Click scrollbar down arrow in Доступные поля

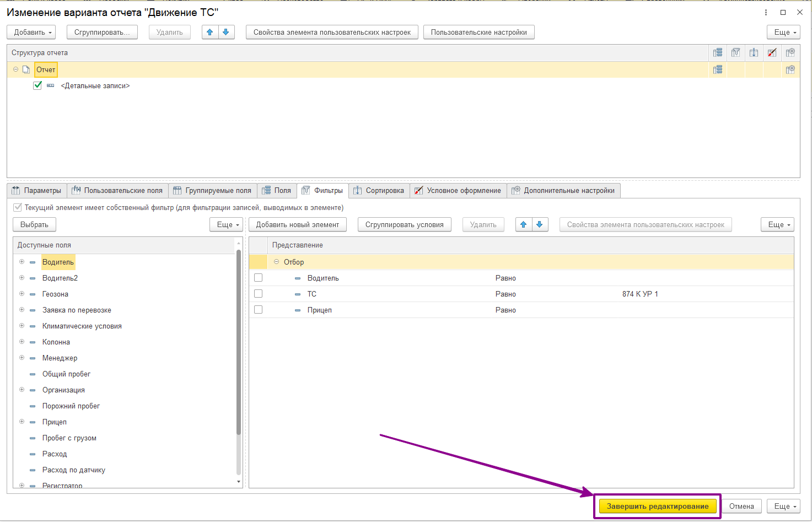239,482
